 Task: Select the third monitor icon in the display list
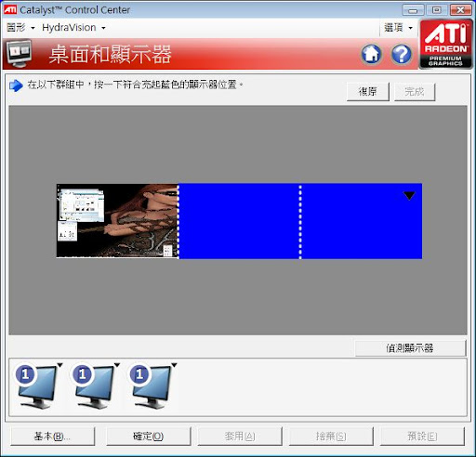click(151, 386)
